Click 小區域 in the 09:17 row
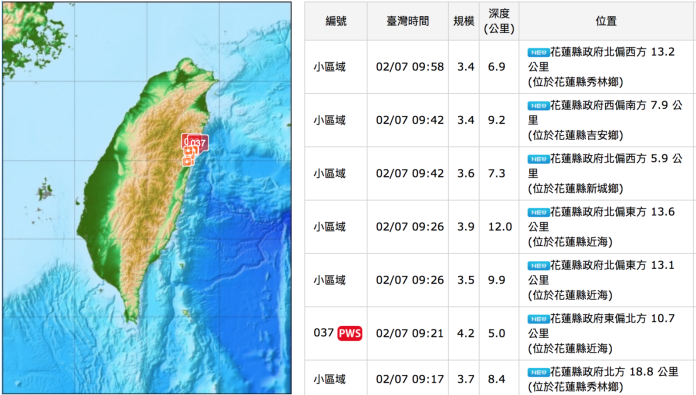Screen dimensions: 696x395 click(x=329, y=379)
